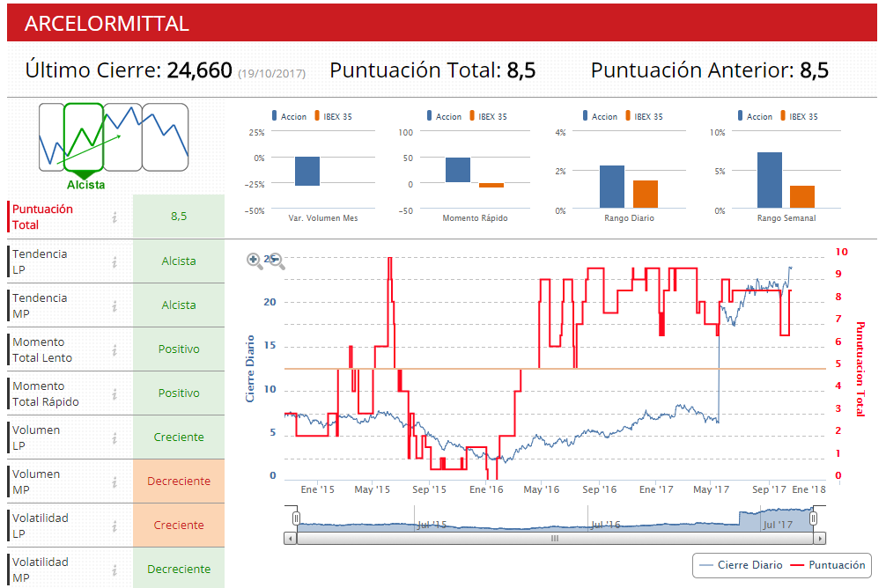This screenshot has height=588, width=886.
Task: Click the Ene '16 axis label
Action: (486, 489)
